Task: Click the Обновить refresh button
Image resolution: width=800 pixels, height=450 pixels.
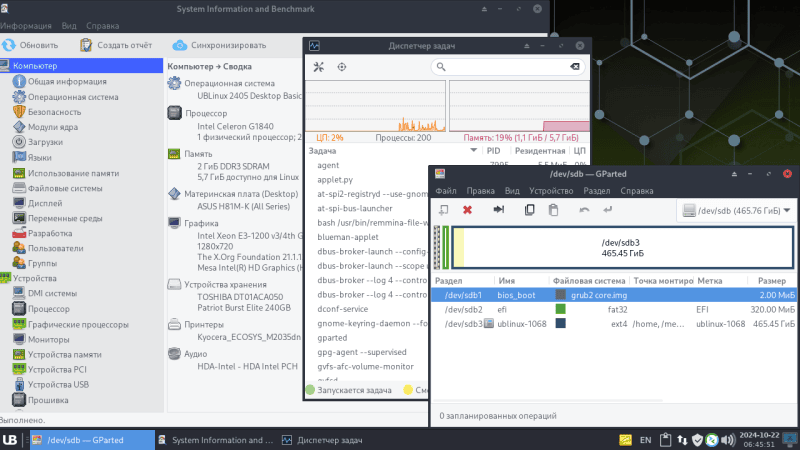Action: coord(30,45)
